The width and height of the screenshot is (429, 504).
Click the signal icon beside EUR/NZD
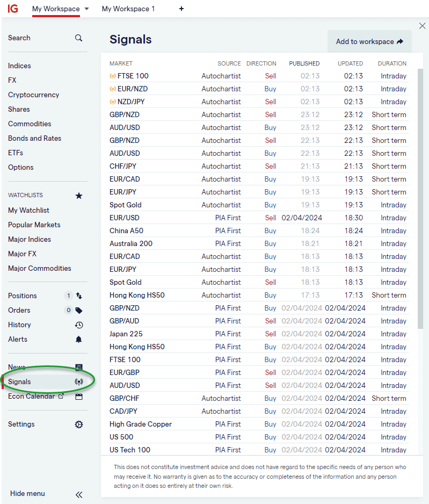(x=113, y=89)
